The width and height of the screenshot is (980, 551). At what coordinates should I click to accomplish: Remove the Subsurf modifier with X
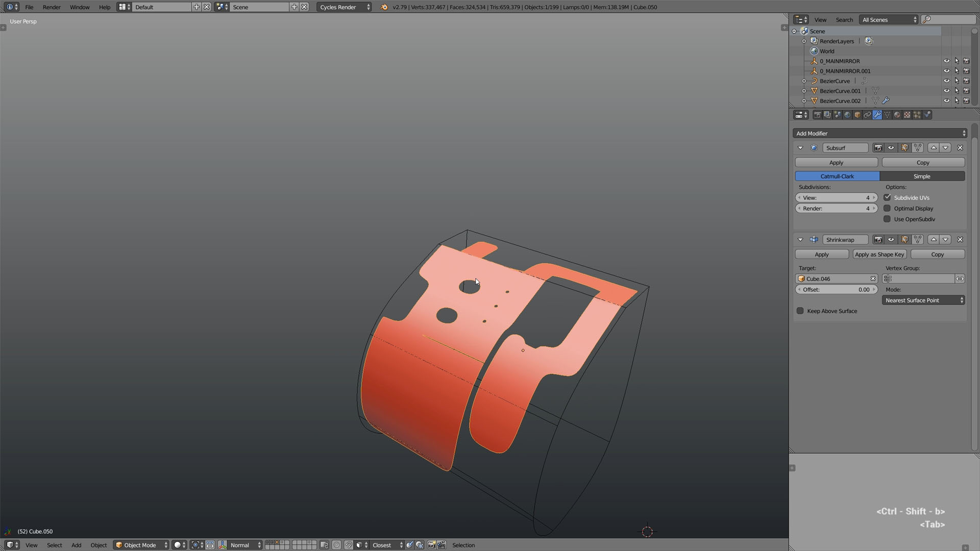[x=960, y=148]
